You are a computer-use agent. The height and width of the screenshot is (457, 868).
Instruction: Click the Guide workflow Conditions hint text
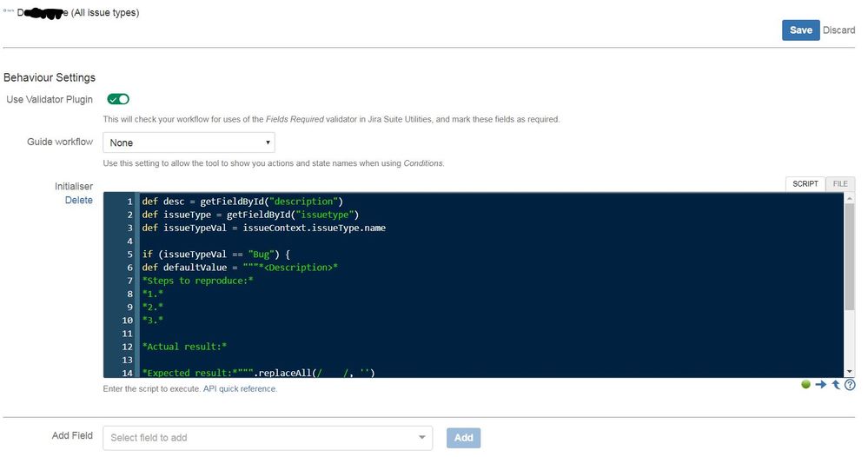(274, 163)
